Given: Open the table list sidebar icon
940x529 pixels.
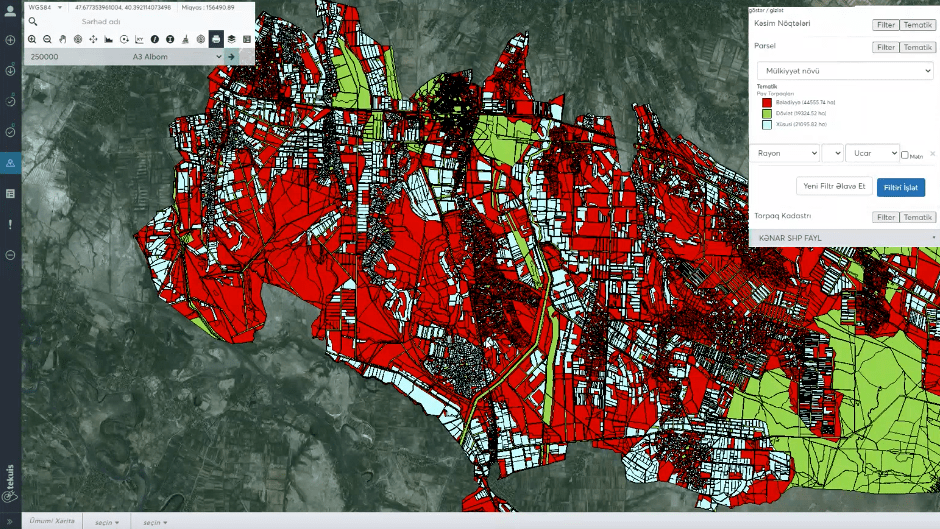Looking at the screenshot, I should (x=10, y=194).
